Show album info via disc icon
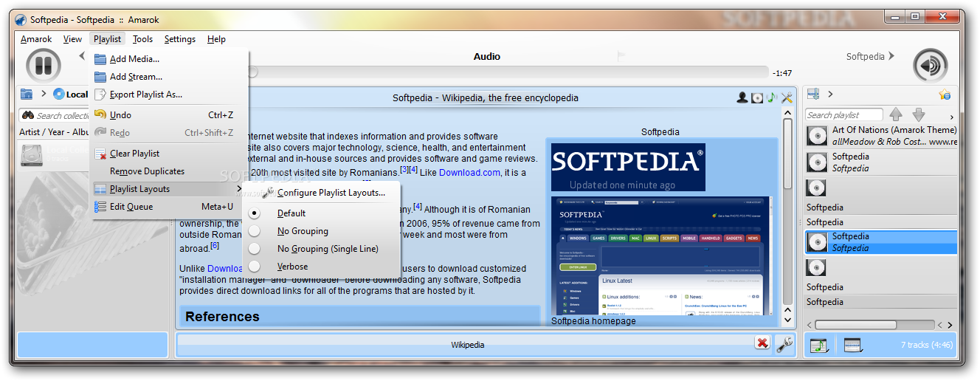980x381 pixels. [757, 97]
